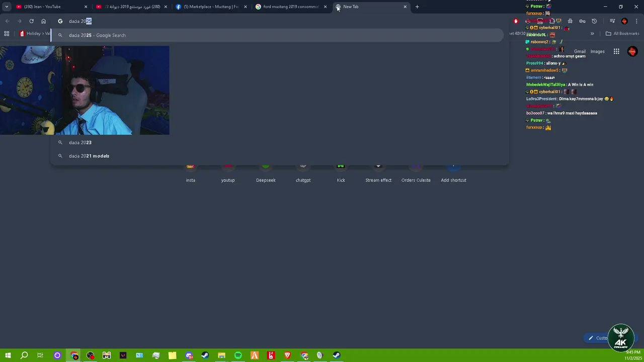Minimize the Chrome window
Screen dimensions: 644x362
(x=605, y=7)
